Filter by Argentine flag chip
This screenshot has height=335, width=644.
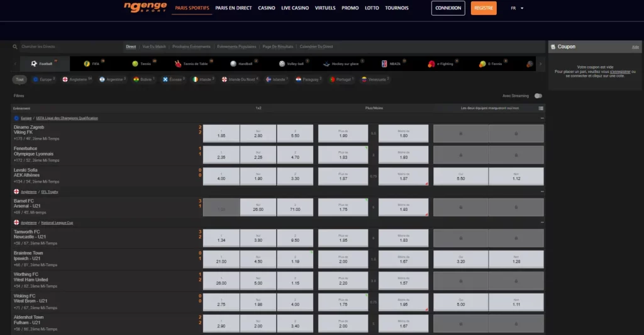114,79
